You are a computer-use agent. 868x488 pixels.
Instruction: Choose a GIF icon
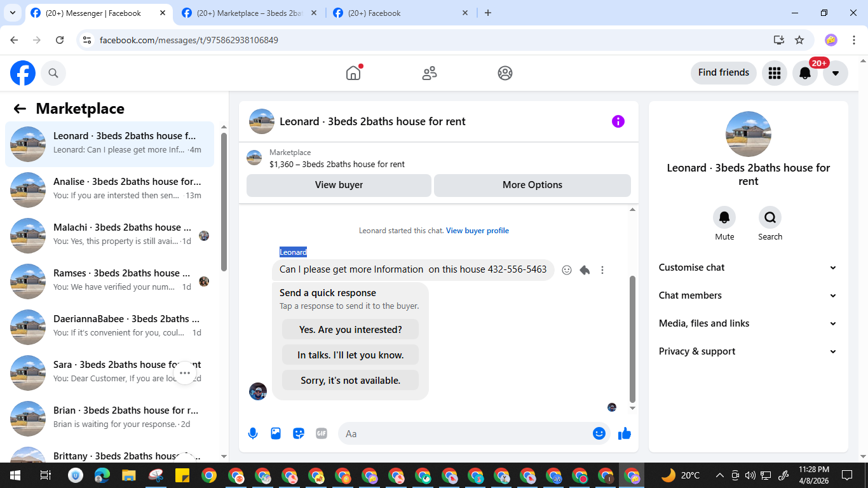[322, 434]
